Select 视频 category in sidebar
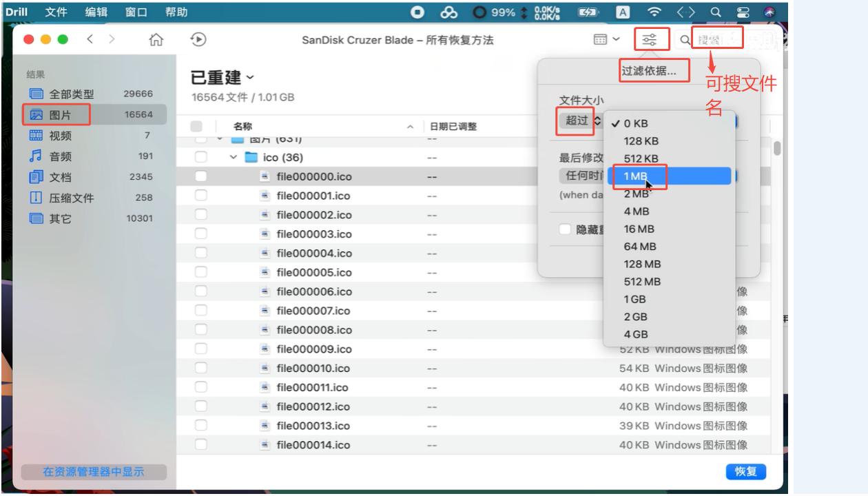Image resolution: width=868 pixels, height=496 pixels. [x=60, y=136]
